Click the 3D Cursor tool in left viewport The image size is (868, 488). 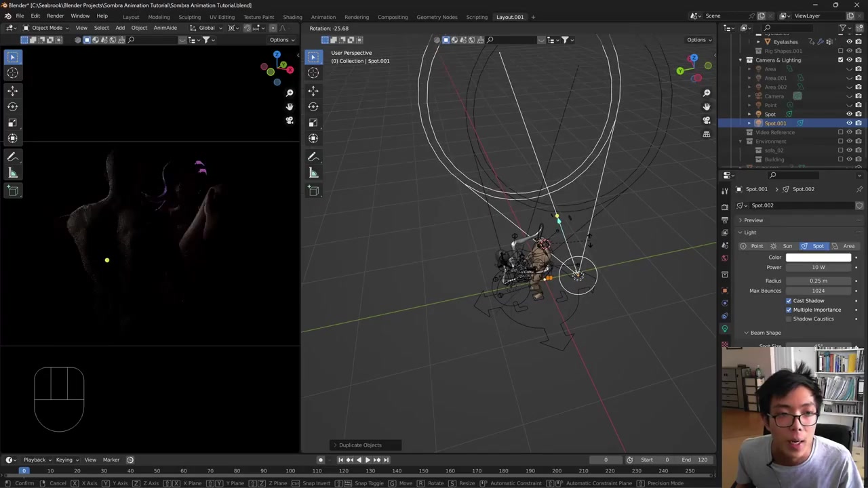click(x=12, y=73)
